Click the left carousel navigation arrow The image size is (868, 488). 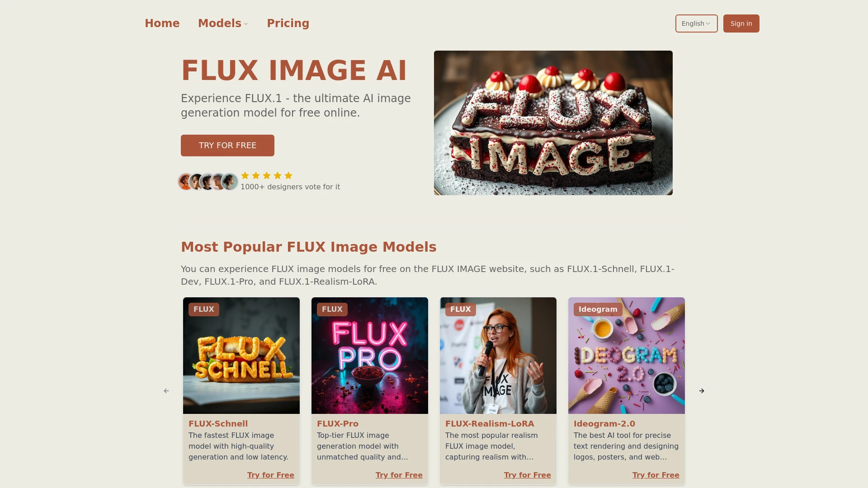(x=166, y=390)
